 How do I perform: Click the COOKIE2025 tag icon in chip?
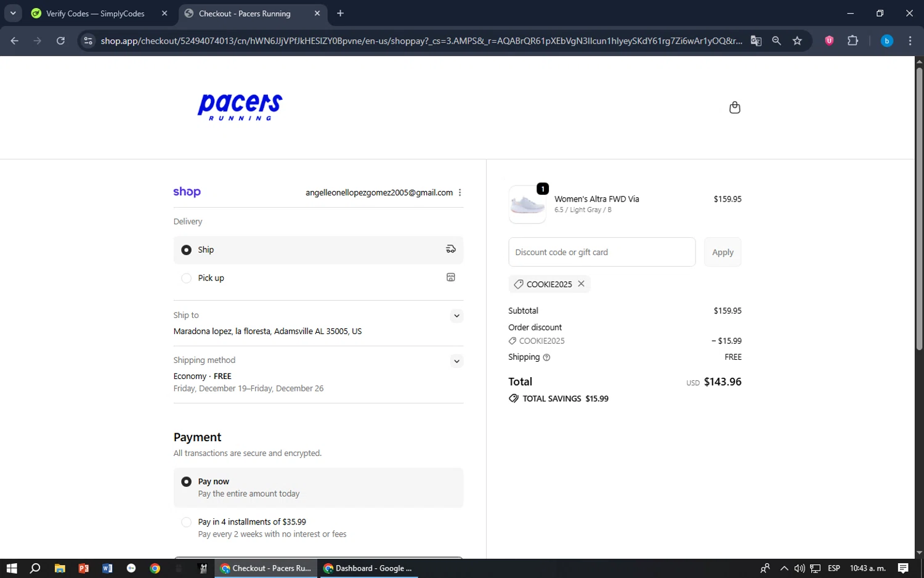click(x=519, y=284)
